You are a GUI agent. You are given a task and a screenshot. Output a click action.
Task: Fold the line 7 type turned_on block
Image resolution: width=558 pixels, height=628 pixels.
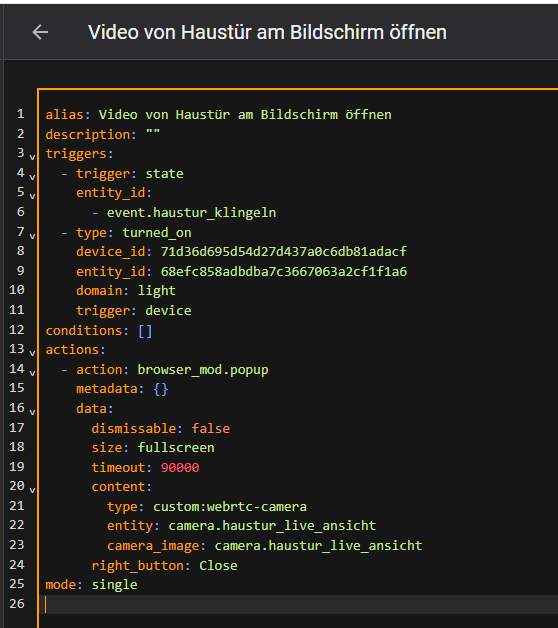click(32, 236)
